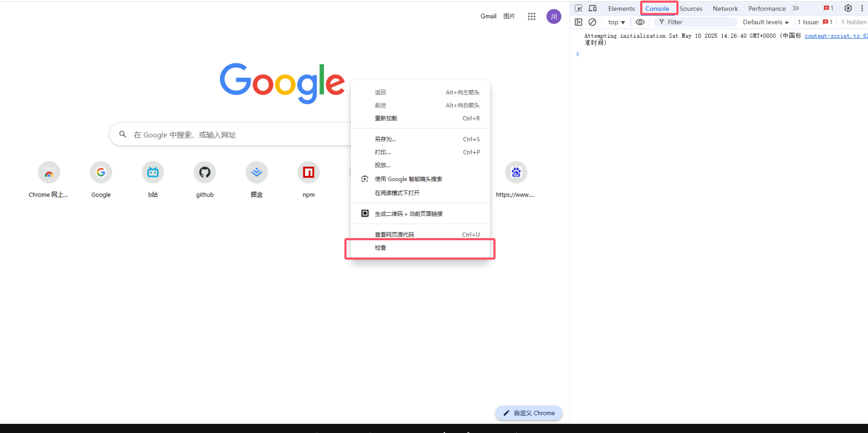The width and height of the screenshot is (868, 433).
Task: Click the purple profile avatar
Action: (x=554, y=17)
